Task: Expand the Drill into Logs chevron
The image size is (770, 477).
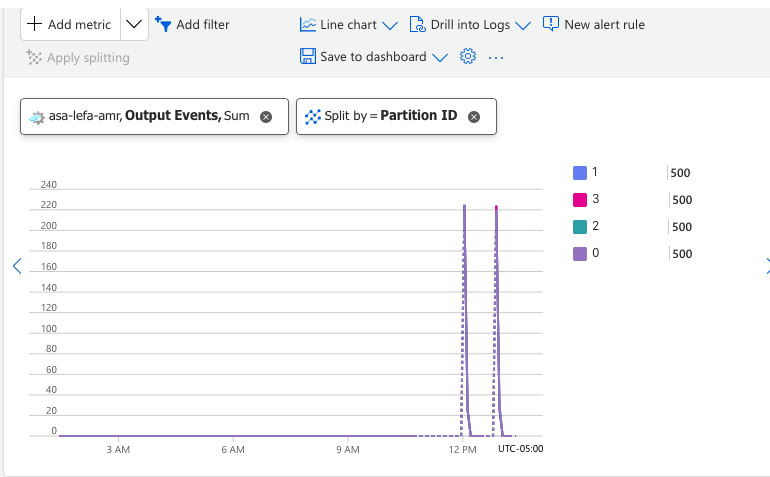Action: pyautogui.click(x=523, y=25)
